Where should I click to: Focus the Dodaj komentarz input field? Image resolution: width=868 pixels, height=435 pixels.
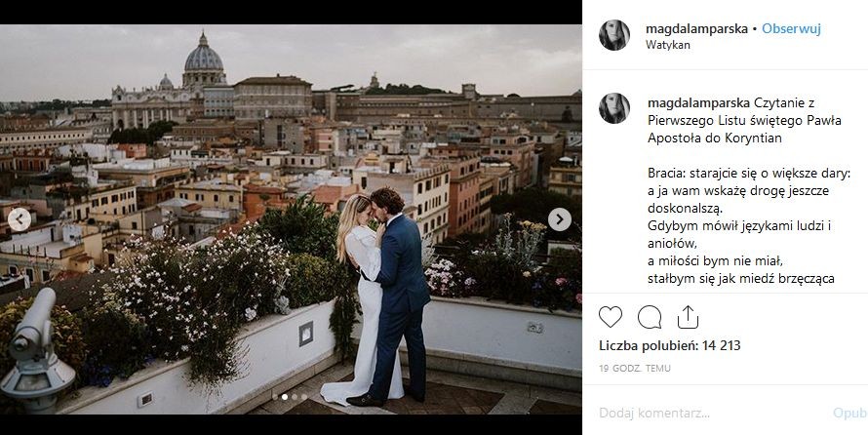(702, 413)
